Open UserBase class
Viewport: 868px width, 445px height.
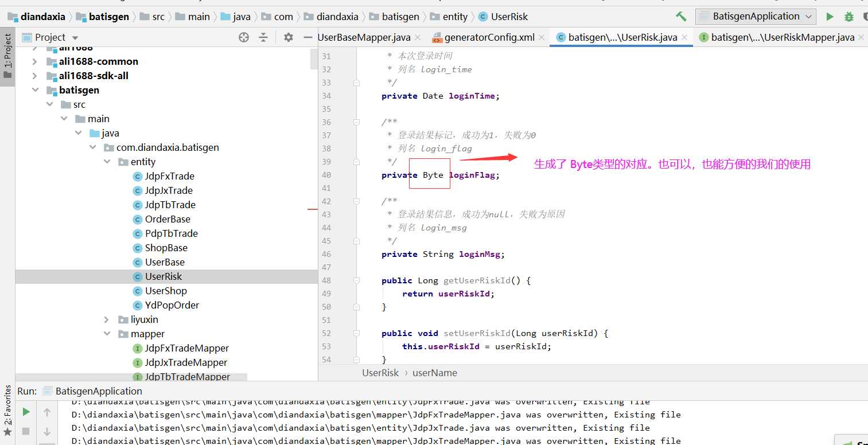165,262
